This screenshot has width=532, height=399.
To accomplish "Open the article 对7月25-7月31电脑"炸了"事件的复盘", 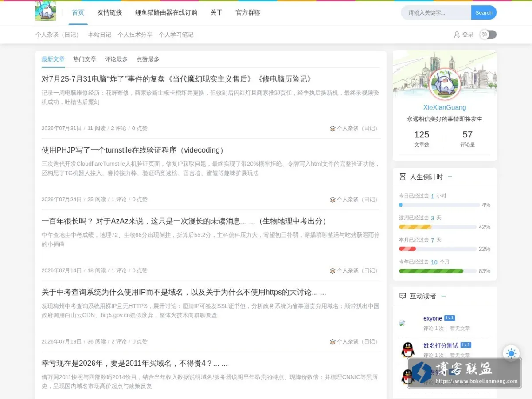I will point(177,79).
